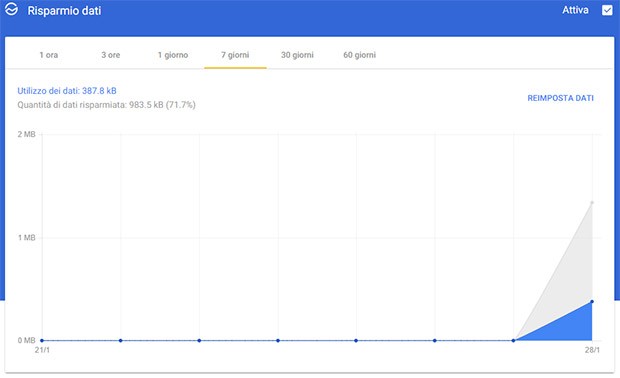Uncheck the Attiva checkbox
This screenshot has height=378, width=620.
[x=607, y=10]
